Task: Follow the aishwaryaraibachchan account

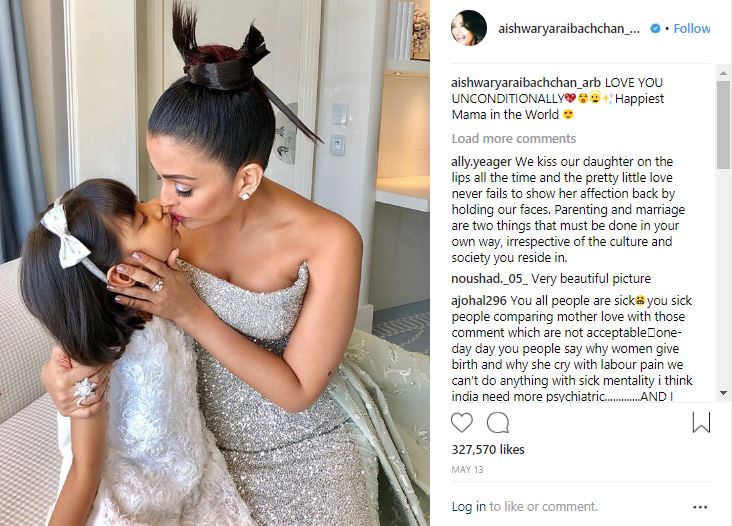Action: point(691,28)
